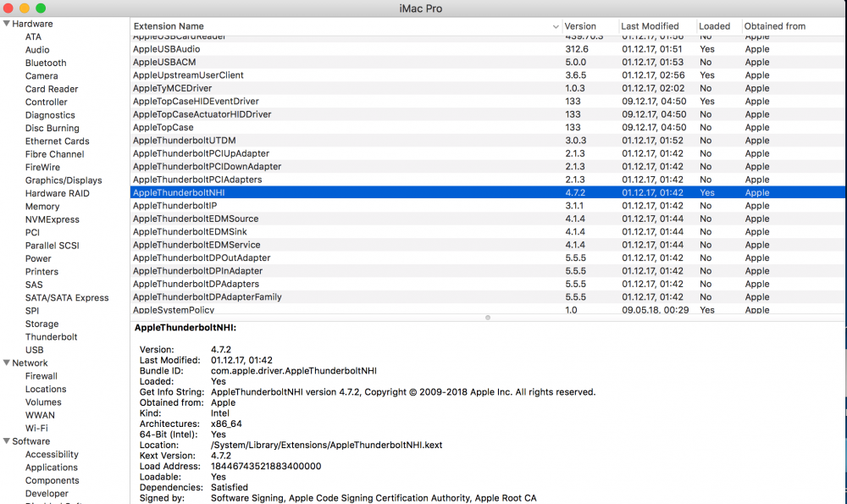The width and height of the screenshot is (847, 504).
Task: Open SATA/SATA Express in the sidebar
Action: coord(67,297)
